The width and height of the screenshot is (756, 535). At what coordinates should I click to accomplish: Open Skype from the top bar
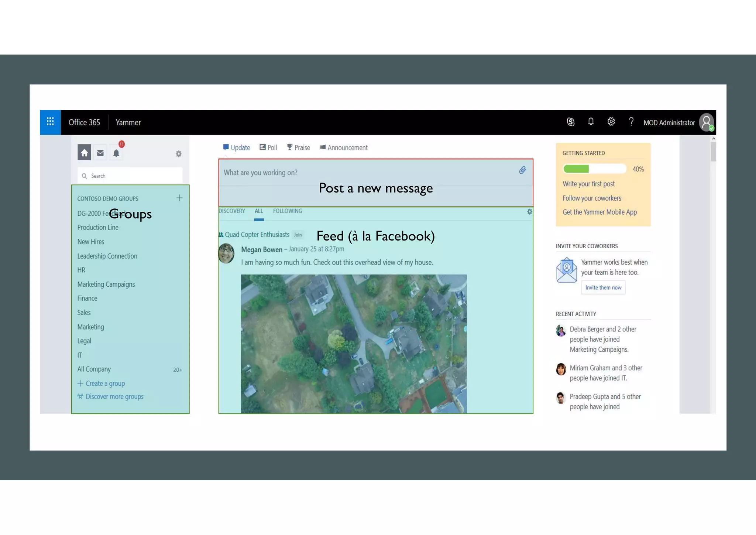570,122
